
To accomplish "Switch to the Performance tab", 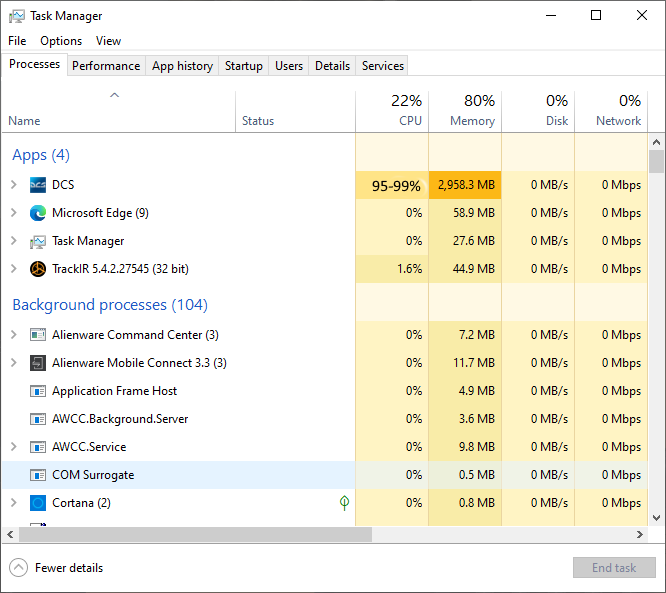I will [x=106, y=66].
